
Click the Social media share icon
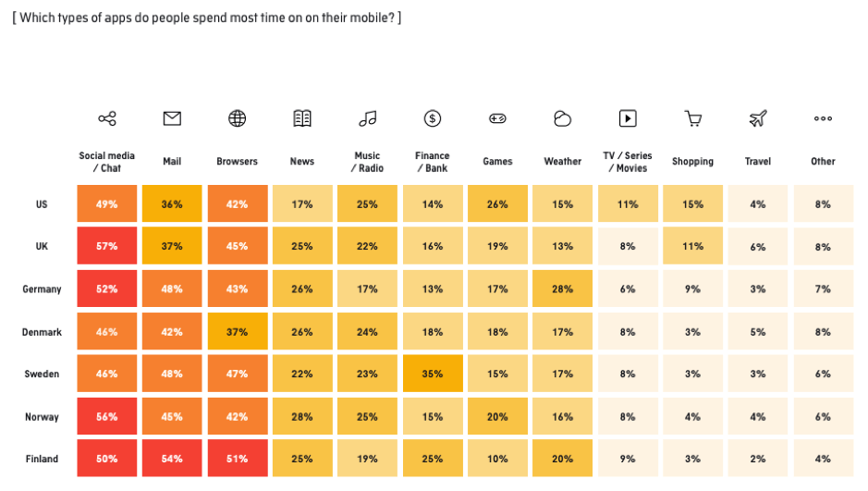(107, 118)
